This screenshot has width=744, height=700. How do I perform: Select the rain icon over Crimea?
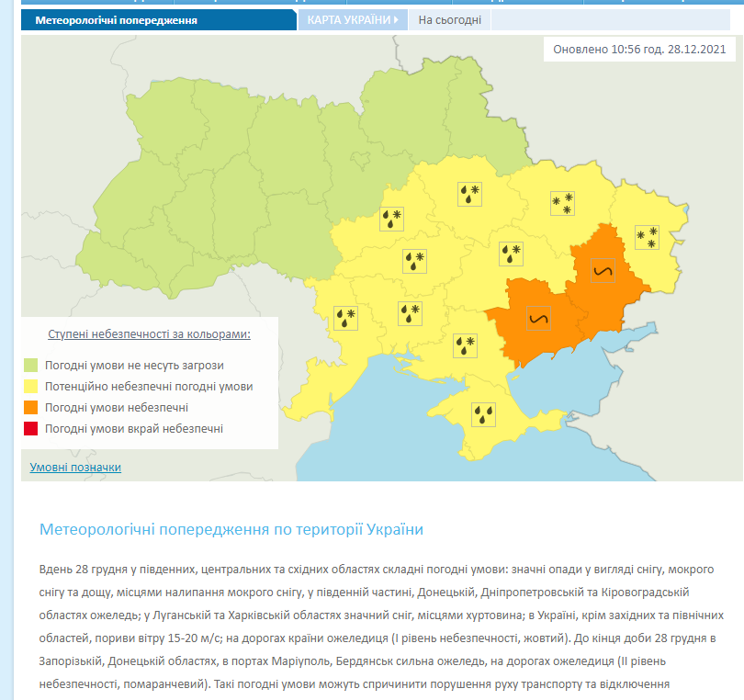(483, 414)
